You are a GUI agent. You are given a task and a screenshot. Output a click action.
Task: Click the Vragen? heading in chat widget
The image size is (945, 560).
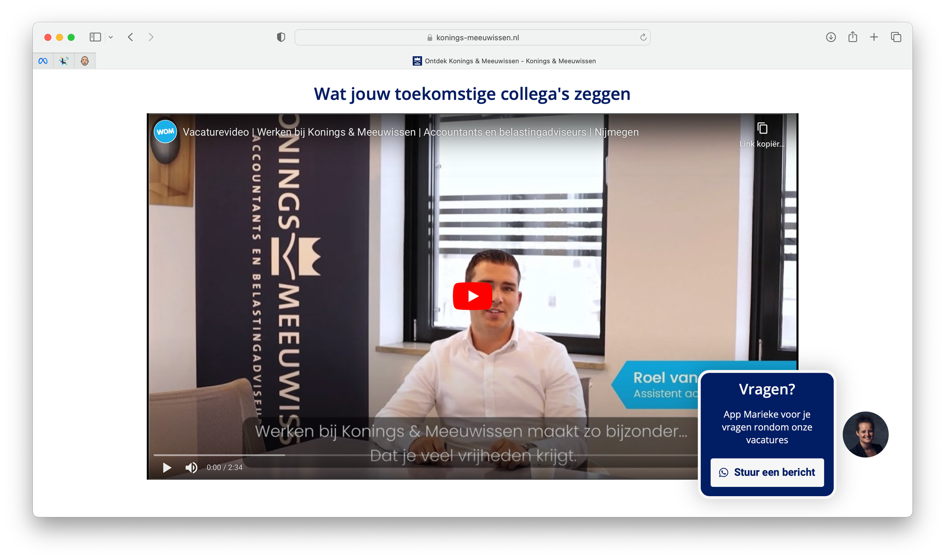767,389
